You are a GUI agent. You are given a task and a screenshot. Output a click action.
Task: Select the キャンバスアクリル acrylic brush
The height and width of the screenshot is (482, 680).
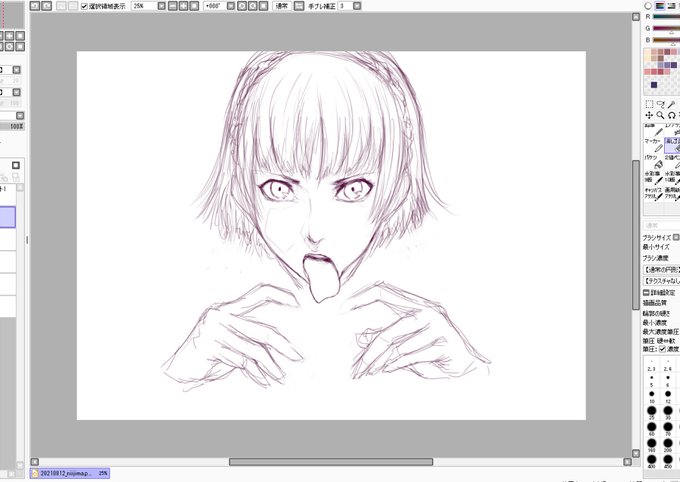[x=654, y=194]
